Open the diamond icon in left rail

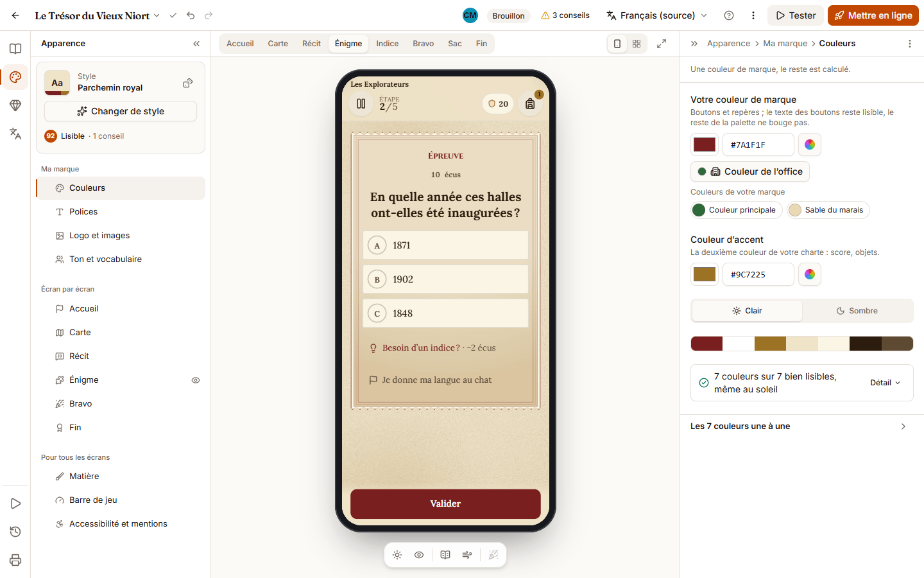(x=15, y=105)
